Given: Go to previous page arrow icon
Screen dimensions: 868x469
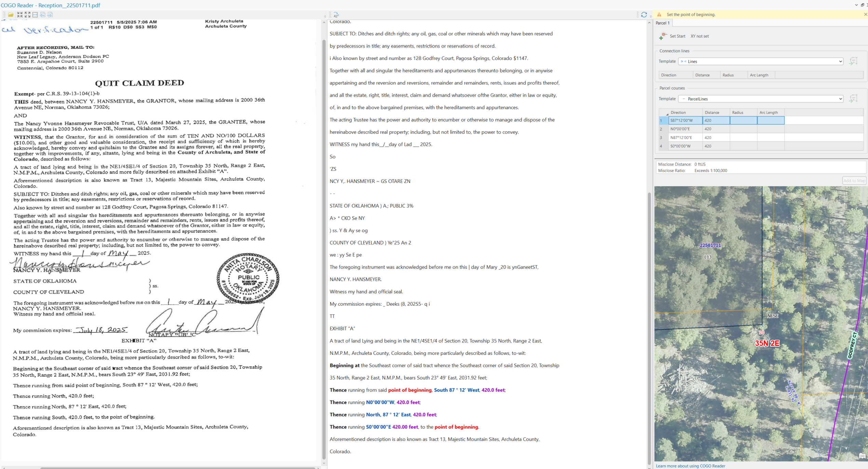Looking at the screenshot, I should point(43,15).
